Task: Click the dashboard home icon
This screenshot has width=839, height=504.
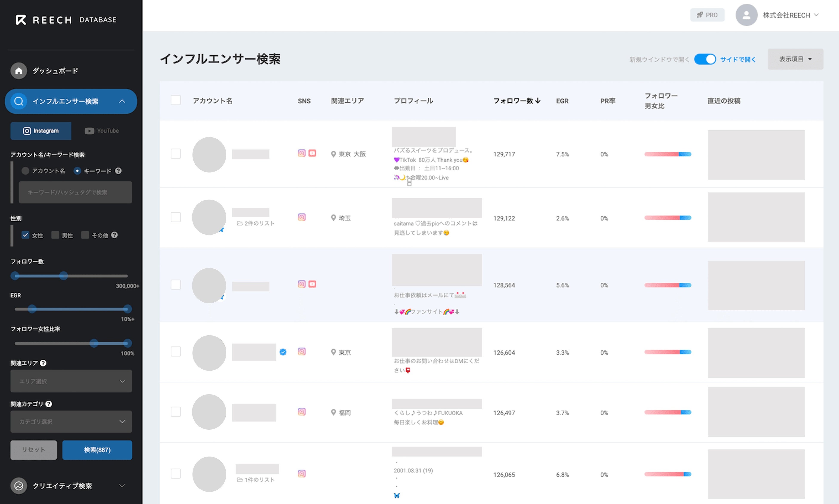Action: pos(19,71)
